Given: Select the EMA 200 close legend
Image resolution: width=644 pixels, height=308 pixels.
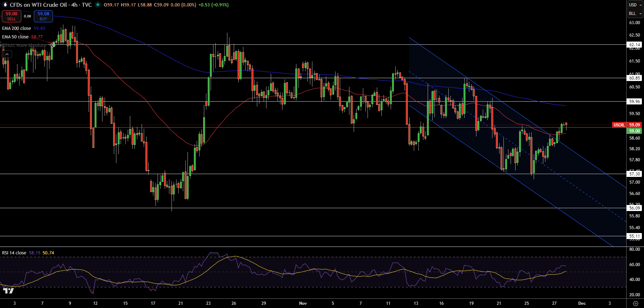Looking at the screenshot, I should click(16, 28).
